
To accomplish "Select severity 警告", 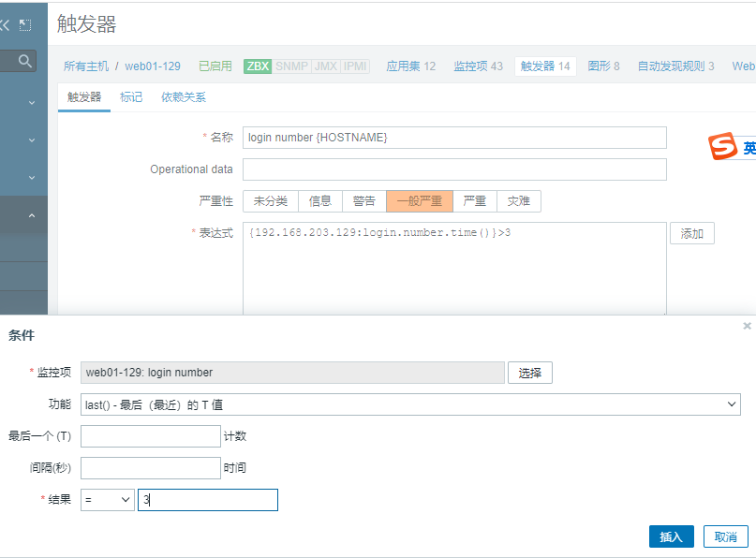I will point(364,201).
